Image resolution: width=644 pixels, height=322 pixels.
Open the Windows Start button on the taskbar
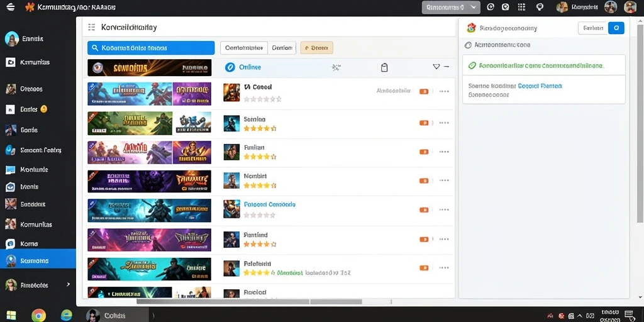tap(11, 316)
